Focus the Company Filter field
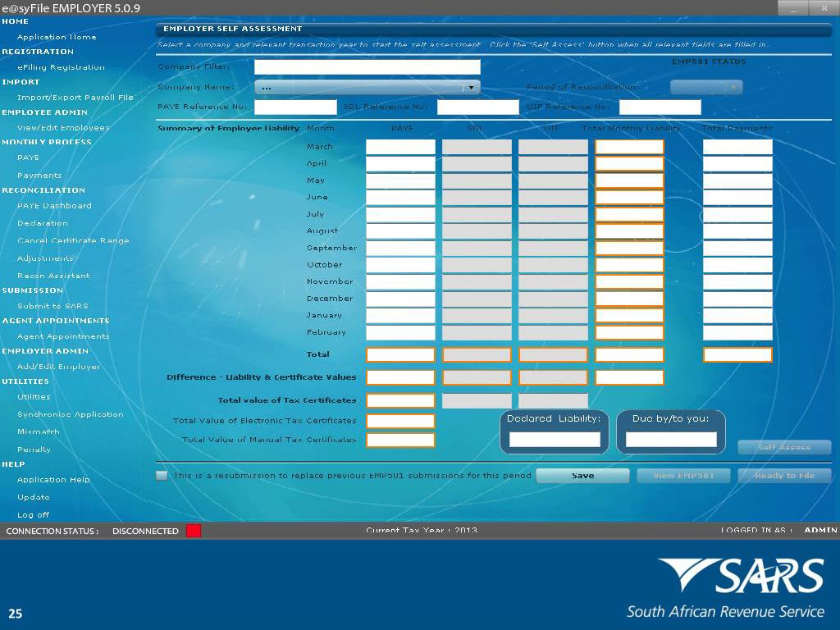Image resolution: width=840 pixels, height=630 pixels. (367, 67)
